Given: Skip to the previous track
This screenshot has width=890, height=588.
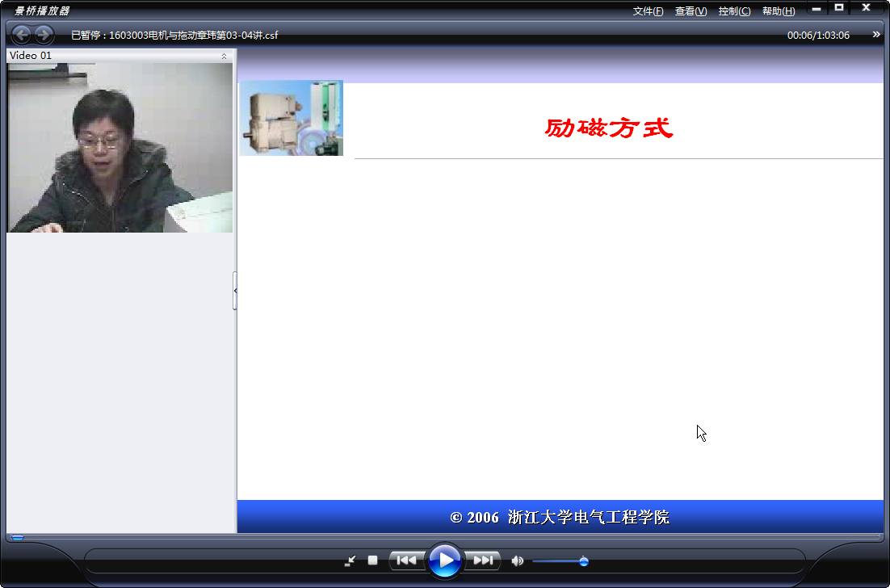Looking at the screenshot, I should (406, 561).
